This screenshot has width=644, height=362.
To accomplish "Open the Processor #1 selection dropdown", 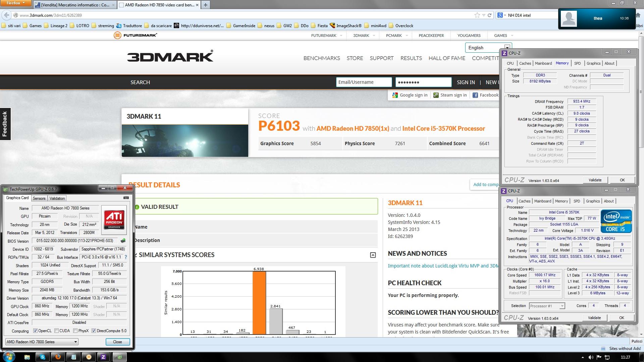I will (x=547, y=306).
